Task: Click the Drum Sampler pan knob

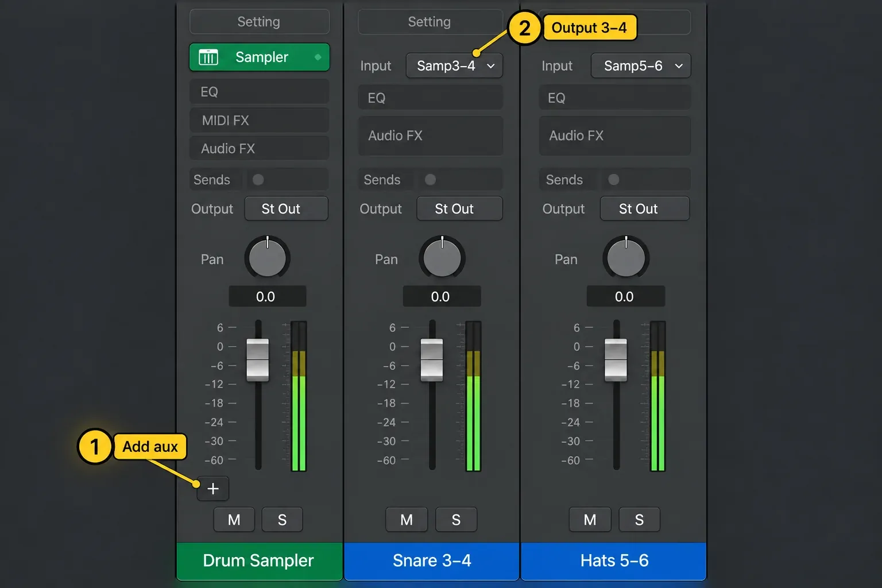Action: point(268,258)
